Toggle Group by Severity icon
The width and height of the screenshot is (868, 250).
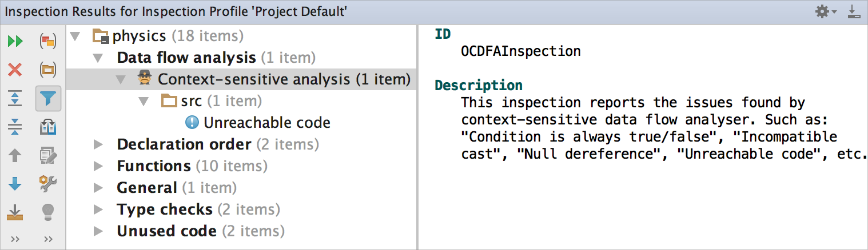tap(48, 41)
